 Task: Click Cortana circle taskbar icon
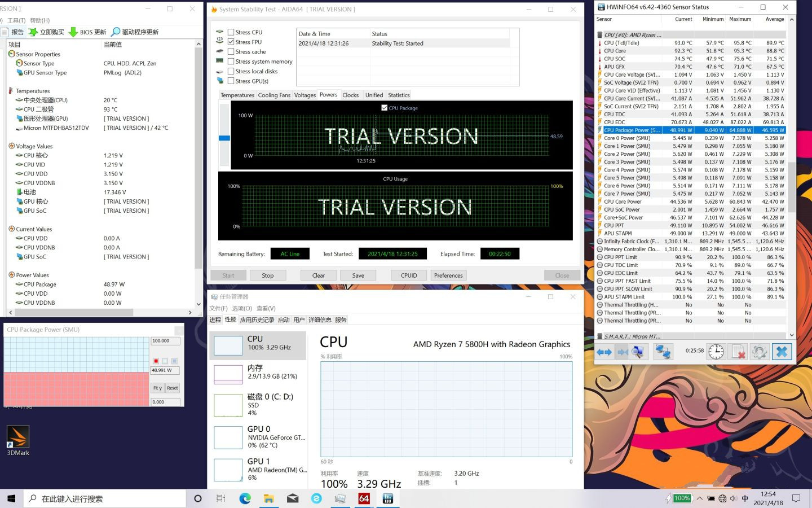[x=197, y=498]
